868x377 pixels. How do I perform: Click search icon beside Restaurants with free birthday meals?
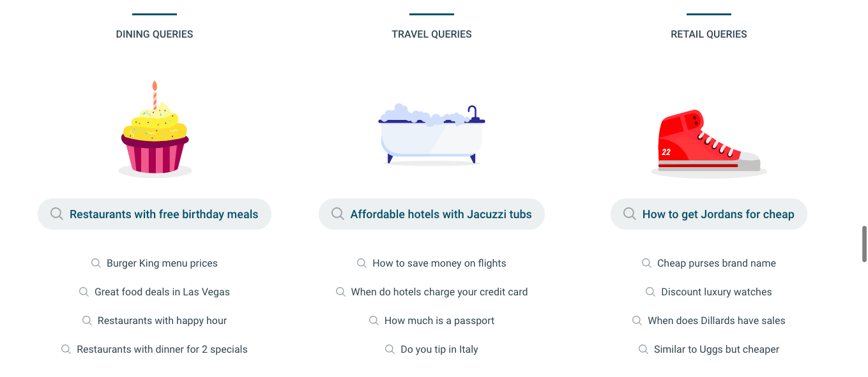tap(56, 214)
